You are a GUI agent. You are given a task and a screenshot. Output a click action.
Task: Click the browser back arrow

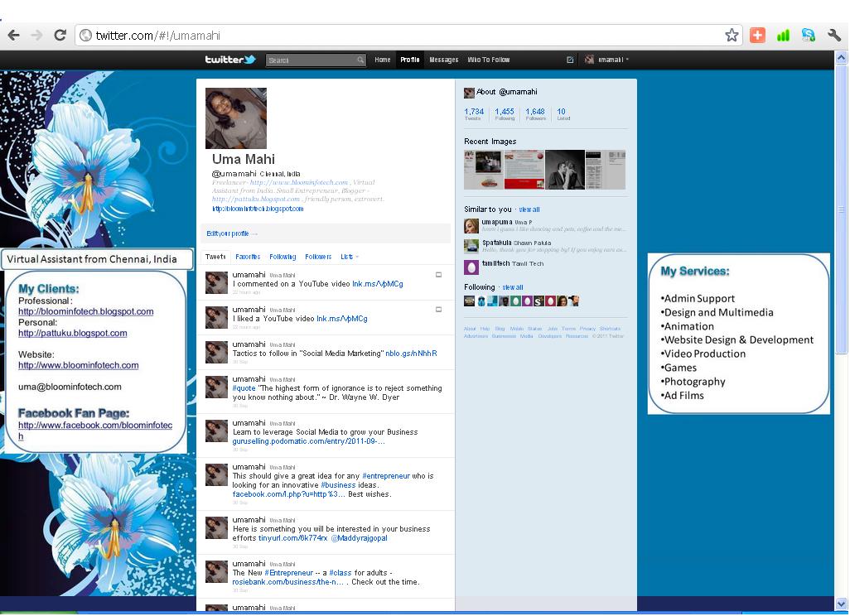coord(13,34)
